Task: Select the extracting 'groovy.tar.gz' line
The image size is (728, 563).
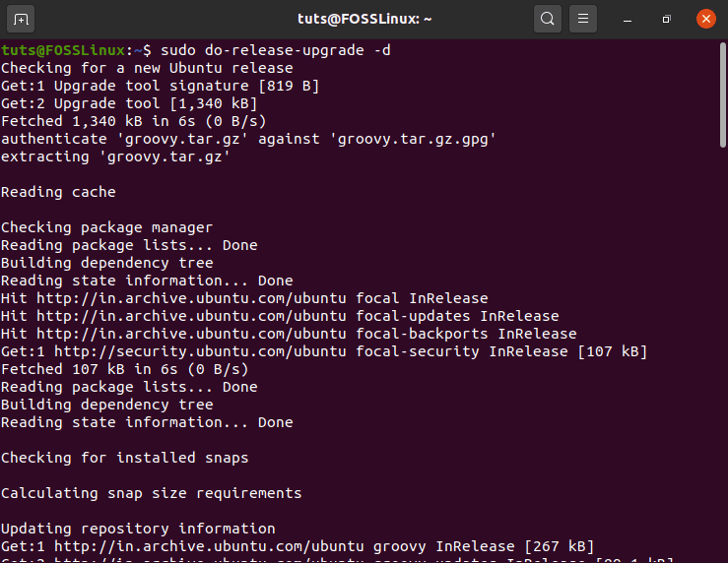Action: [x=115, y=156]
